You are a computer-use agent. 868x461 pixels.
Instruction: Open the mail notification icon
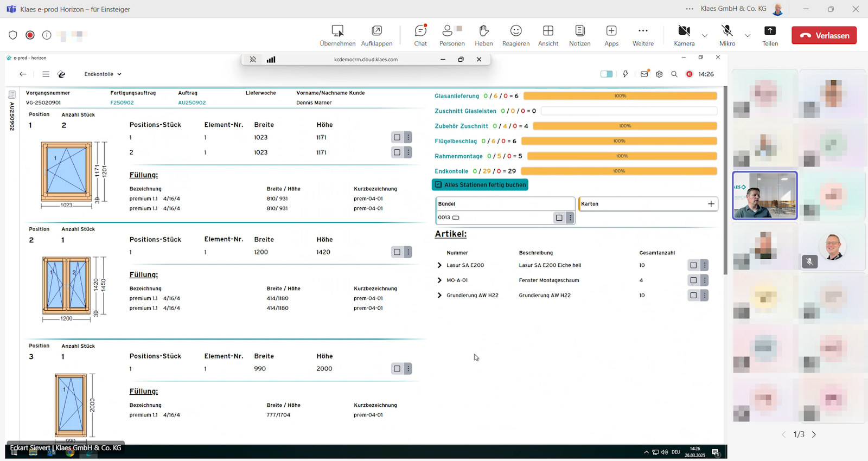tap(644, 74)
